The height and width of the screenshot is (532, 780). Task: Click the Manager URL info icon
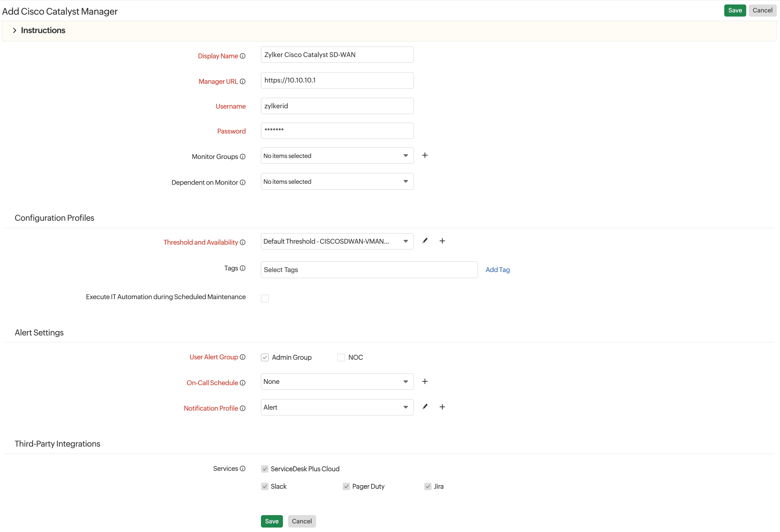pos(243,82)
